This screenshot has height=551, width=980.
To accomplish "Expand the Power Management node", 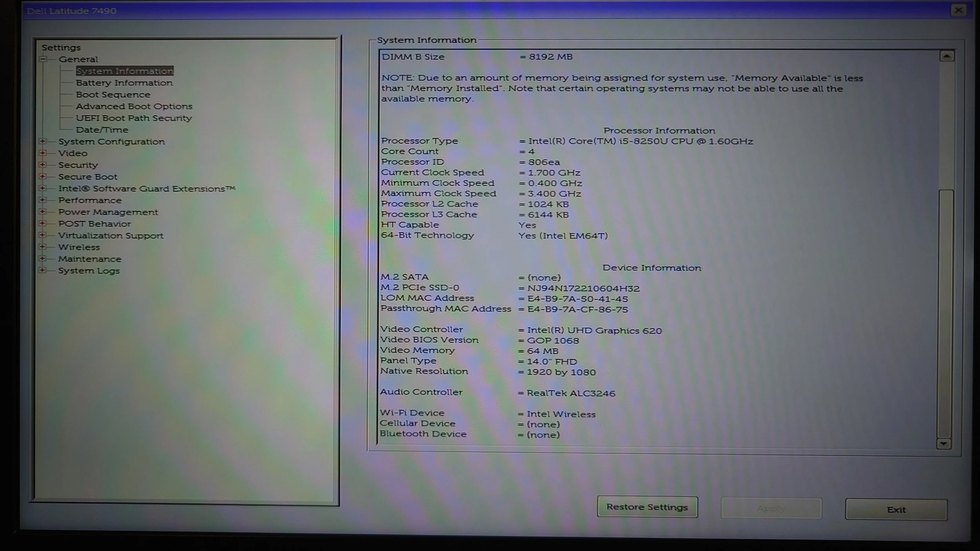I will pos(43,212).
